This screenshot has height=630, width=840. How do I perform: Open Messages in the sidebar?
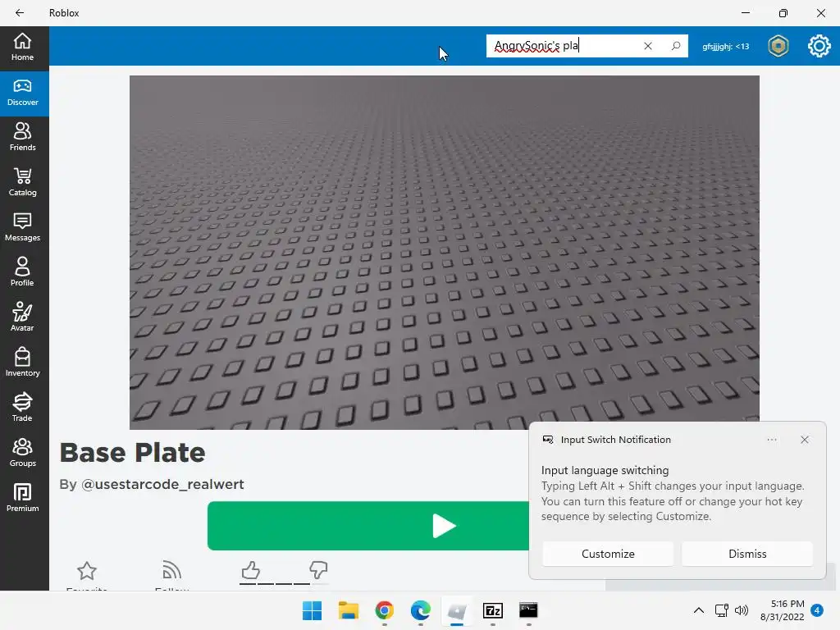coord(22,228)
